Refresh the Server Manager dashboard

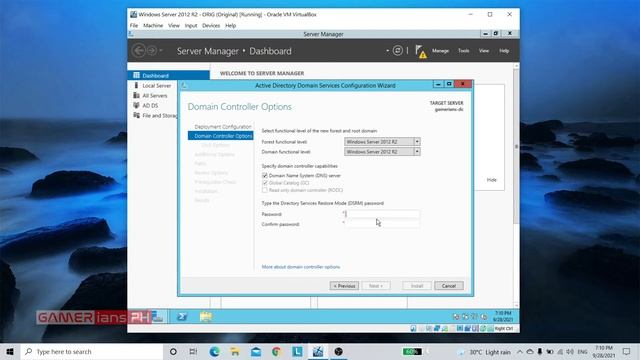[397, 51]
